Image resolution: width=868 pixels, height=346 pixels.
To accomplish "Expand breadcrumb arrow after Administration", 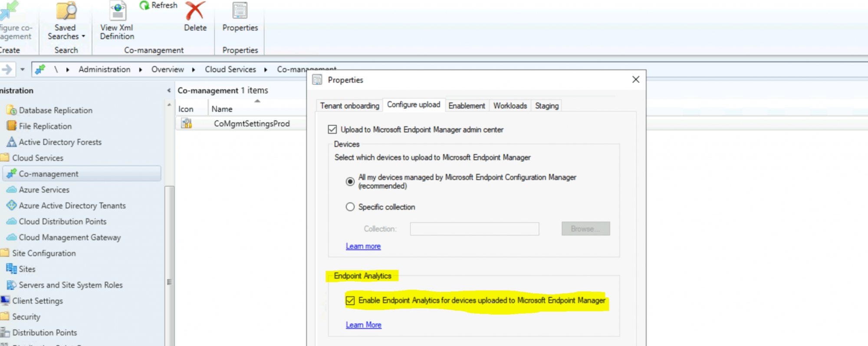I will pyautogui.click(x=141, y=69).
